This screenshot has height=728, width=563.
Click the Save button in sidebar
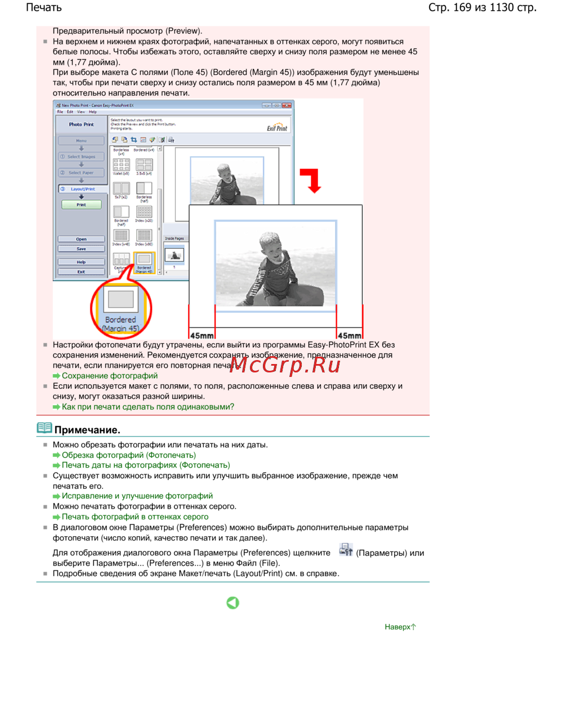click(81, 249)
